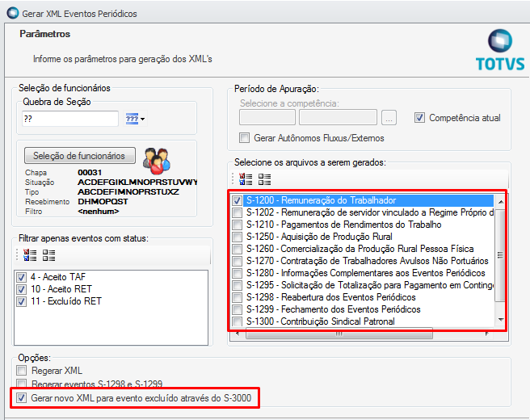Select all files to generate icon
The height and width of the screenshot is (420, 530).
coord(246,179)
